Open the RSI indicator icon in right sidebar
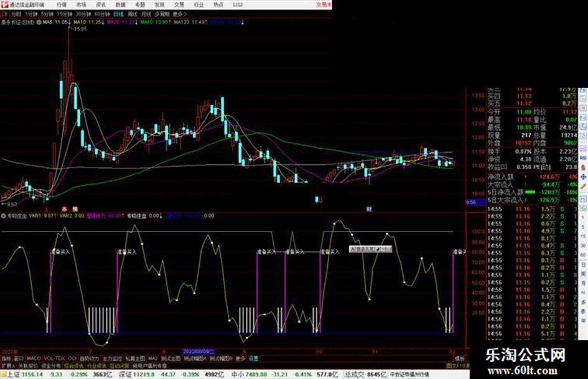This screenshot has width=588, height=379. coord(583,158)
